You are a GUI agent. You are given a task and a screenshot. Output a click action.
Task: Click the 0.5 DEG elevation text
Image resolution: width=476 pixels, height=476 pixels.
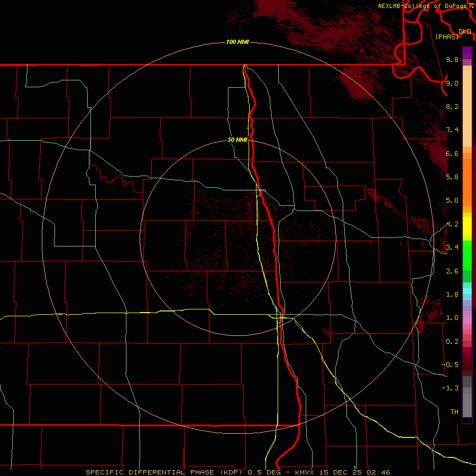(x=264, y=472)
